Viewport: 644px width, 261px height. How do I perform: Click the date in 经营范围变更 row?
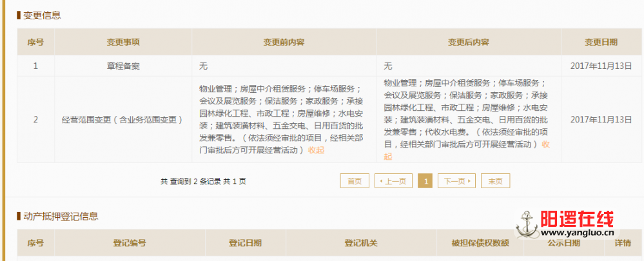coord(601,120)
